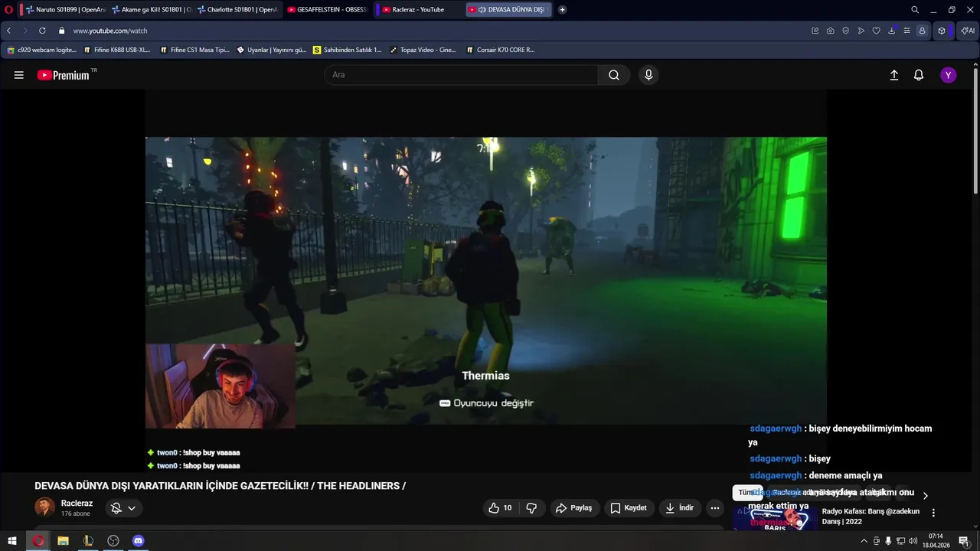Image resolution: width=980 pixels, height=551 pixels.
Task: Reload the page
Action: (x=42, y=31)
